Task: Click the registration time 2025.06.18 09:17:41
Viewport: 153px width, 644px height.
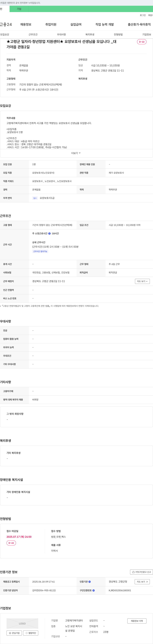Action: point(43,582)
